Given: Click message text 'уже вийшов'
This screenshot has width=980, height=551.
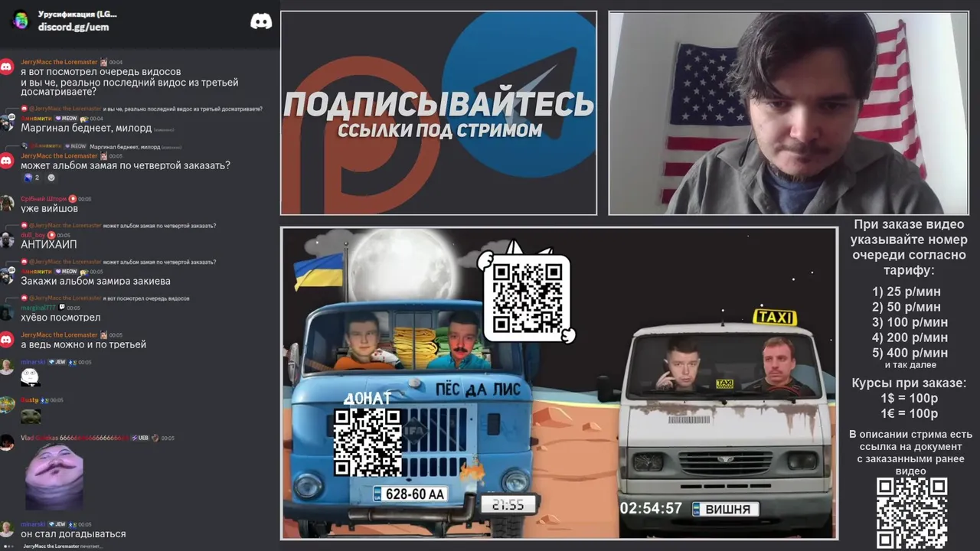Looking at the screenshot, I should (x=49, y=208).
